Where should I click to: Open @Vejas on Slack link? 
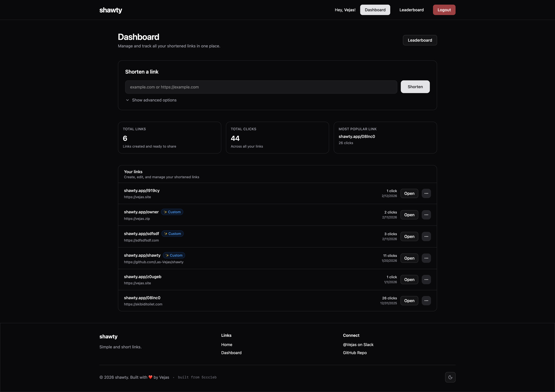point(358,345)
